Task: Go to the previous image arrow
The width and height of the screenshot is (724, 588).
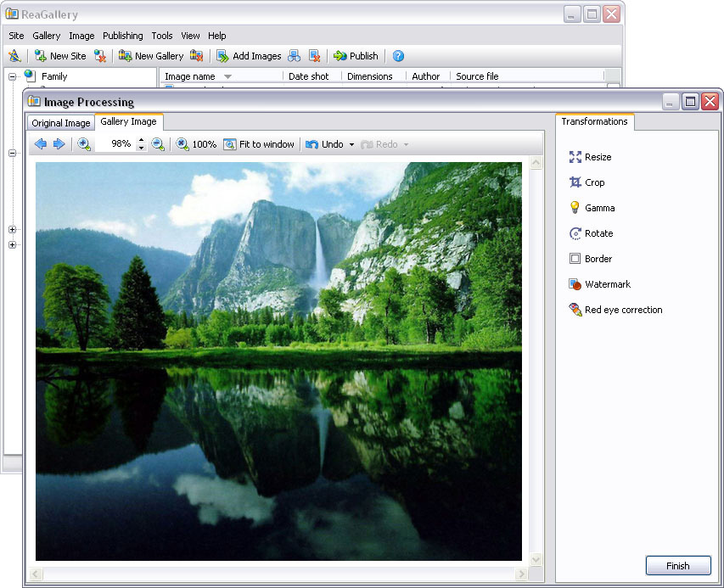Action: (x=40, y=144)
